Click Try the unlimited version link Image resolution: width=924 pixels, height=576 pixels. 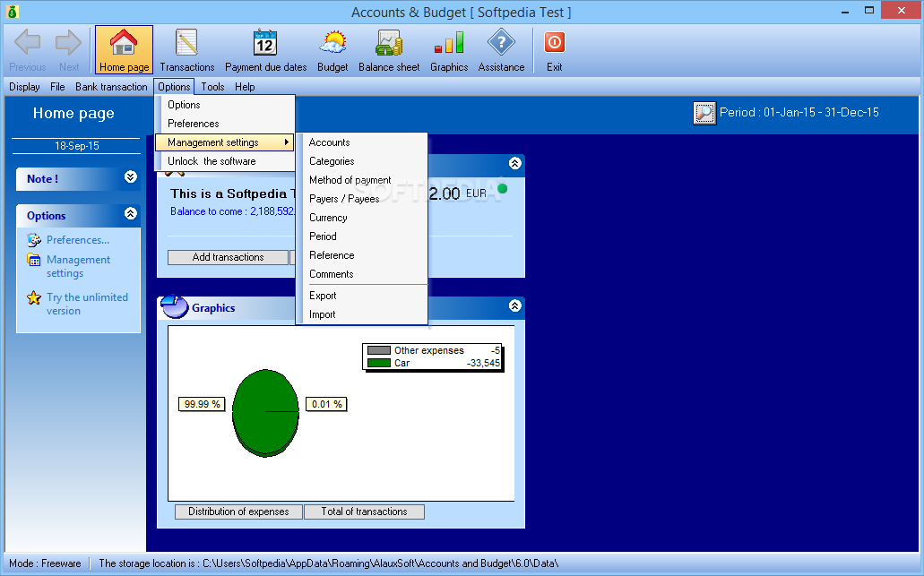click(87, 304)
